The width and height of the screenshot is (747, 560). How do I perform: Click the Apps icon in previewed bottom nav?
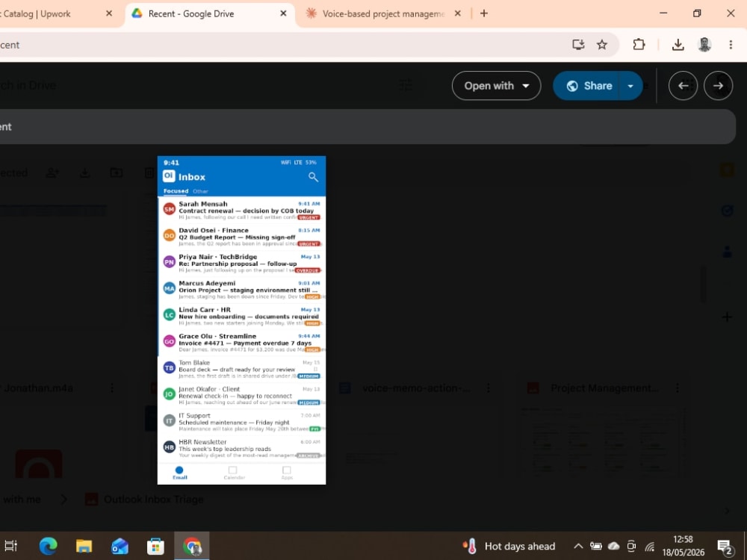point(287,473)
